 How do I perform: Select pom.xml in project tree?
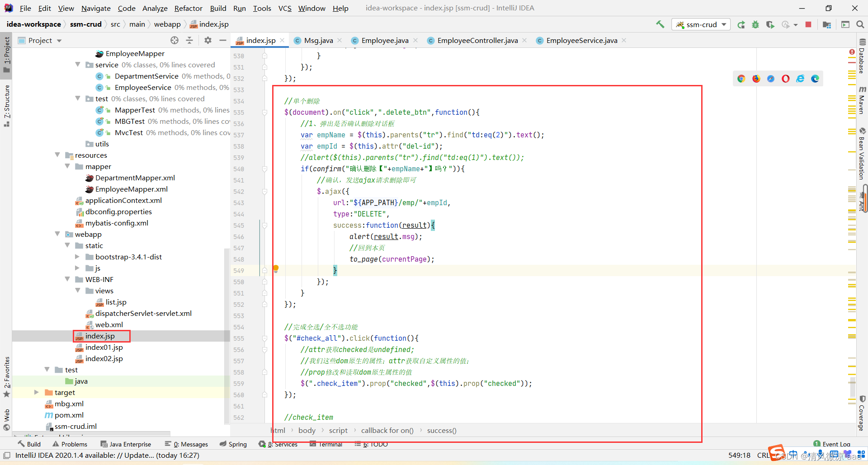pos(69,415)
